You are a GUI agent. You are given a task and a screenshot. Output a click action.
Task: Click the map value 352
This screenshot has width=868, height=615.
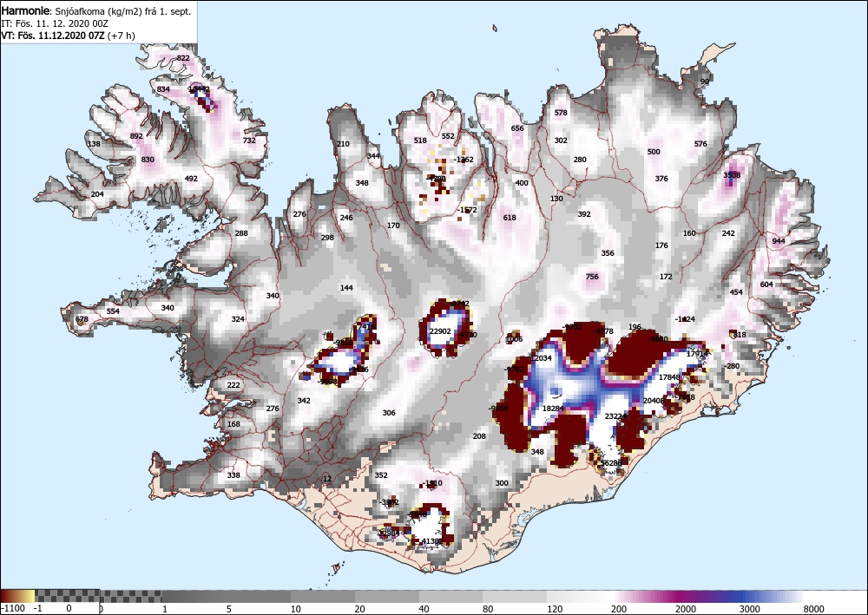(x=381, y=475)
